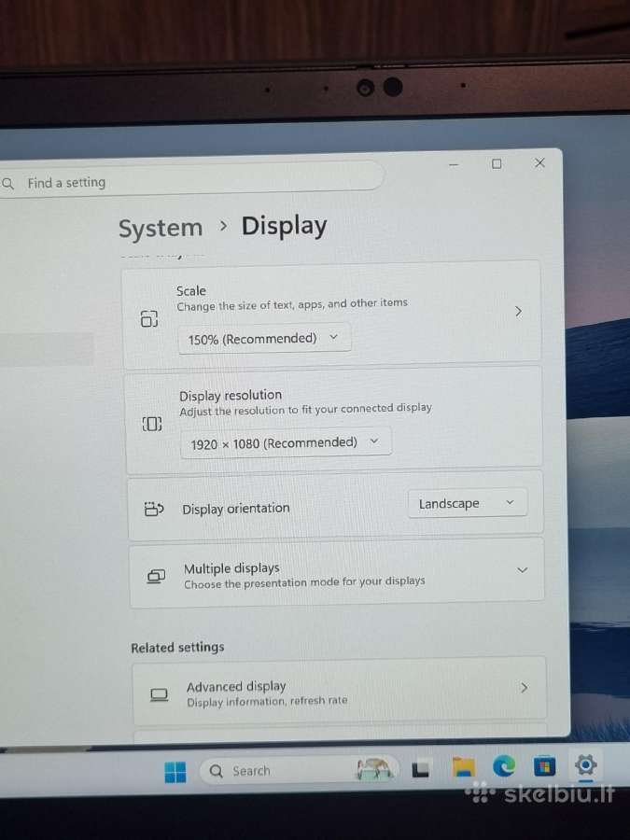The image size is (630, 840).
Task: Click the text Display information, refresh rate
Action: [x=267, y=701]
